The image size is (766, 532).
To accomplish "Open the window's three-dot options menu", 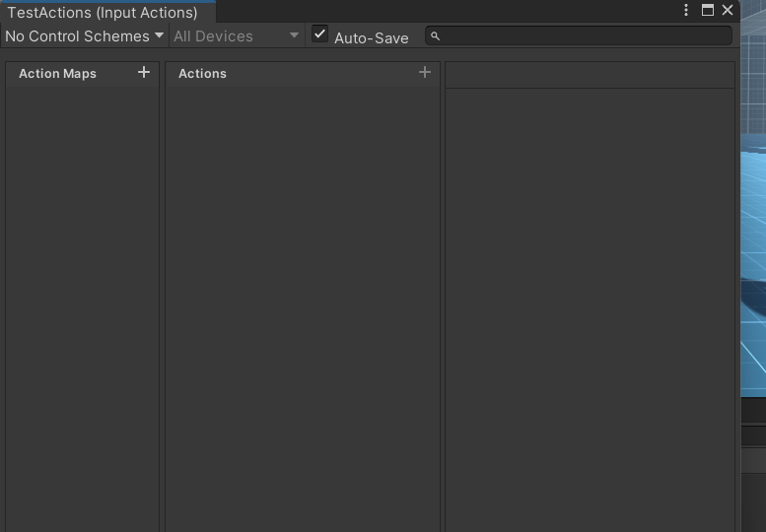I will (686, 10).
